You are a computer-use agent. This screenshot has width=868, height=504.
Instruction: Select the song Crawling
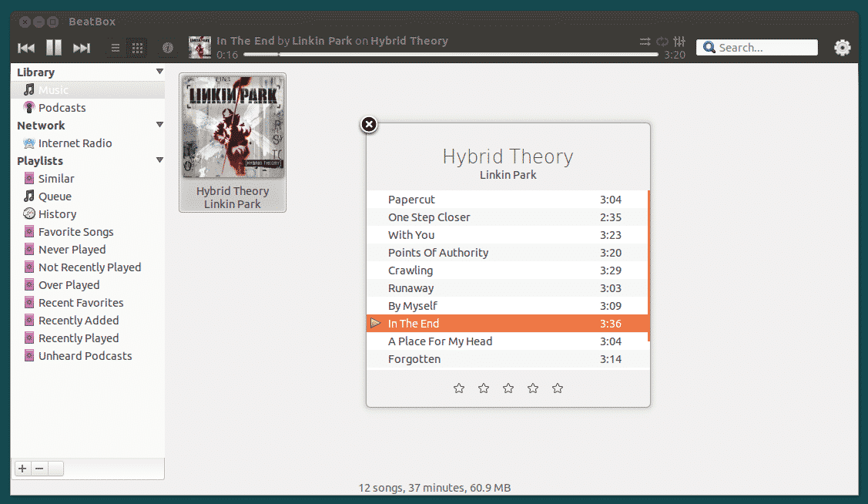coord(507,270)
